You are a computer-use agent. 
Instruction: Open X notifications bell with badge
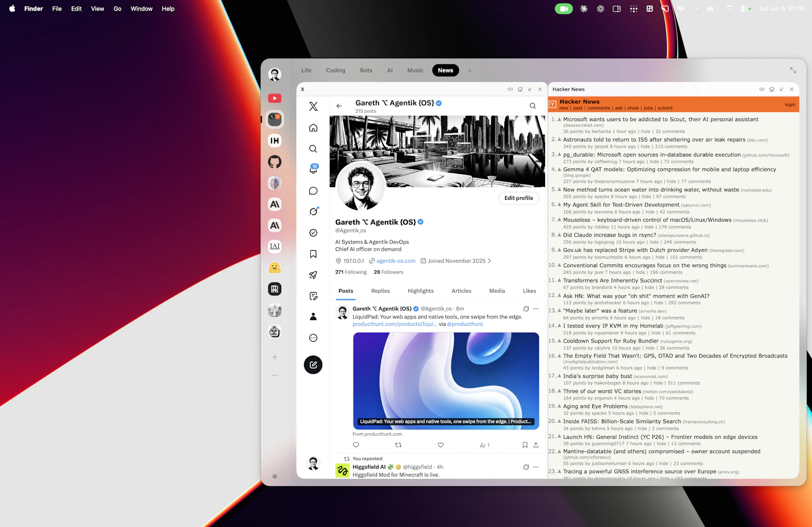coord(313,169)
